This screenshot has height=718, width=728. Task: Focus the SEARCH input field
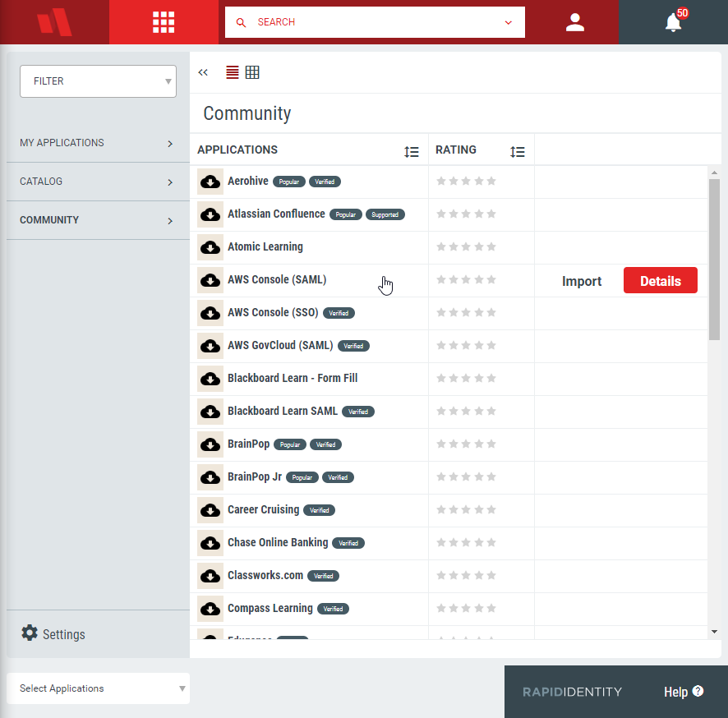(x=376, y=22)
